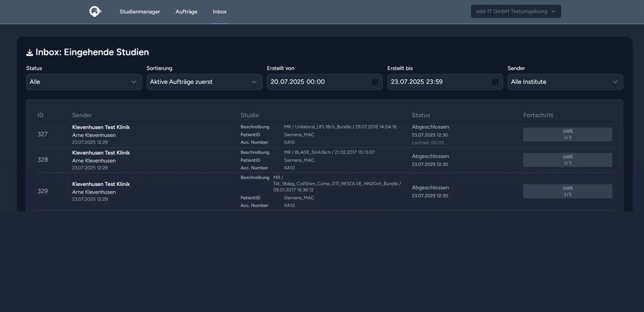Screen dimensions: 644x312
Task: Expand the Sortierung dropdown
Action: coord(204,82)
